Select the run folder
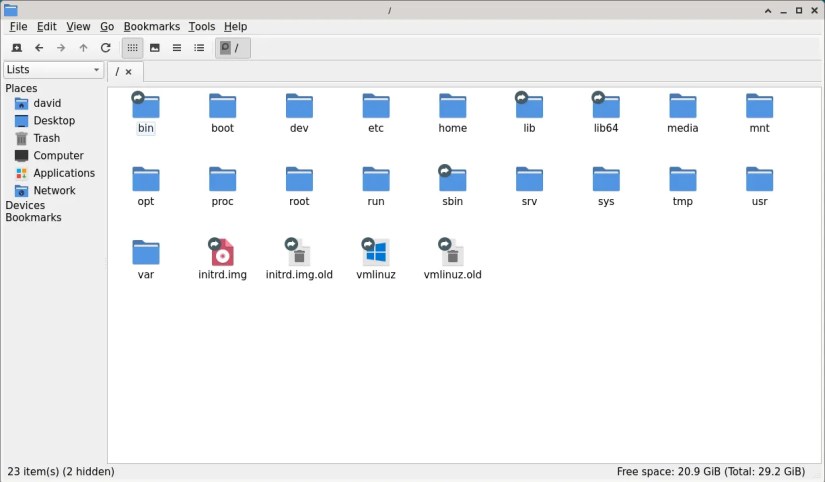The height and width of the screenshot is (482, 825). pyautogui.click(x=376, y=186)
